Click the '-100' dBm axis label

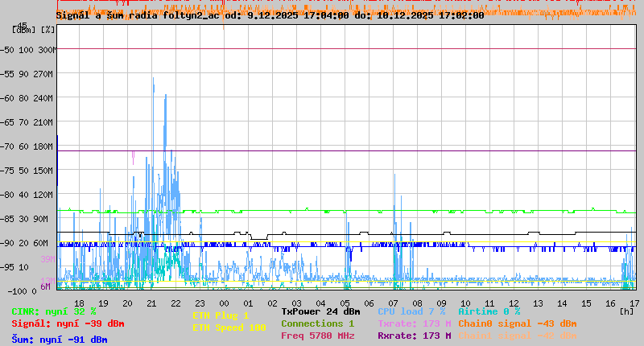pyautogui.click(x=16, y=291)
